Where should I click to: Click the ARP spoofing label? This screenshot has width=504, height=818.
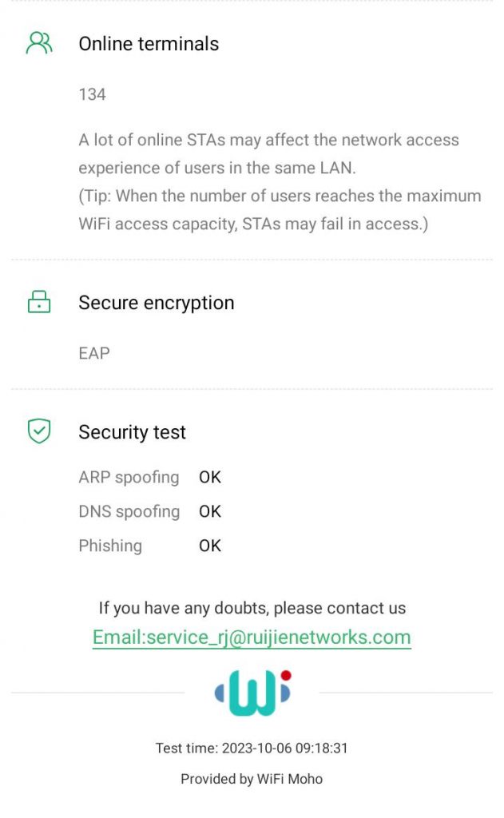pos(129,477)
